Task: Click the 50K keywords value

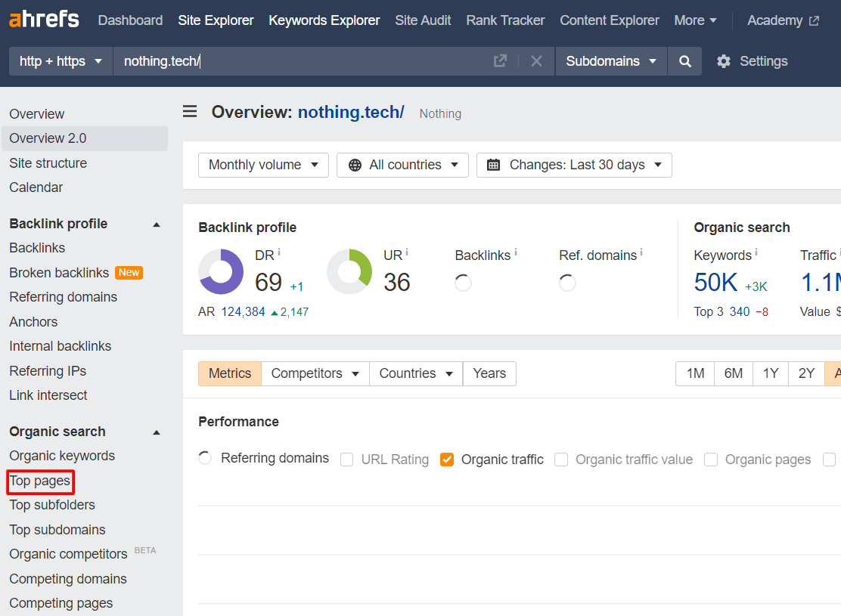Action: pyautogui.click(x=715, y=282)
